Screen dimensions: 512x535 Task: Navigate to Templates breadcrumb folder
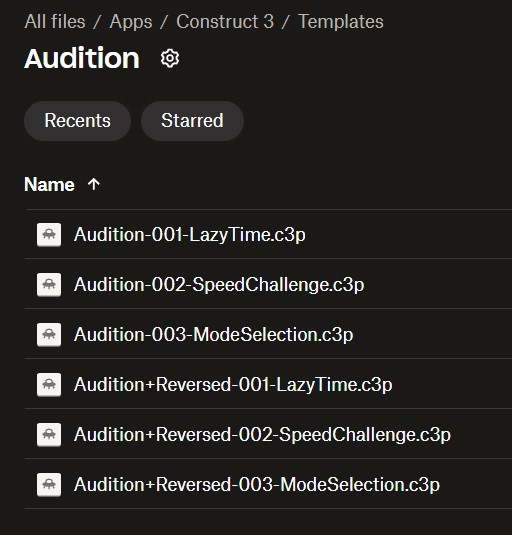point(341,22)
